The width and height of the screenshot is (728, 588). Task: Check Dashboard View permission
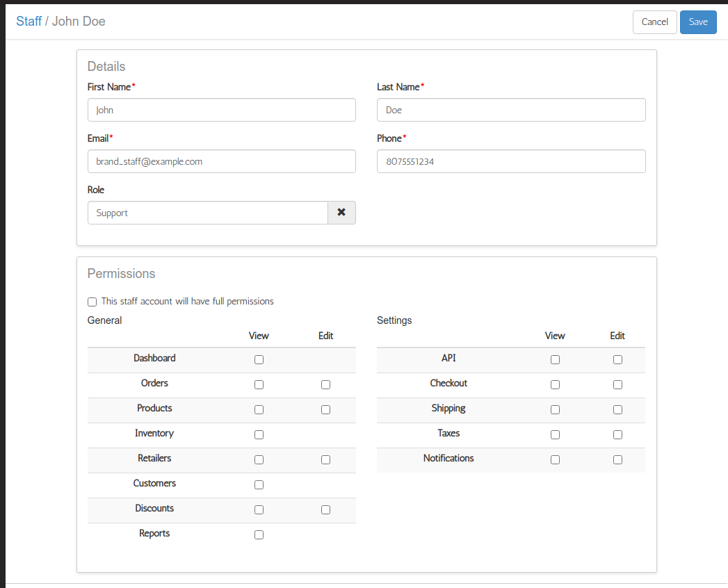259,359
